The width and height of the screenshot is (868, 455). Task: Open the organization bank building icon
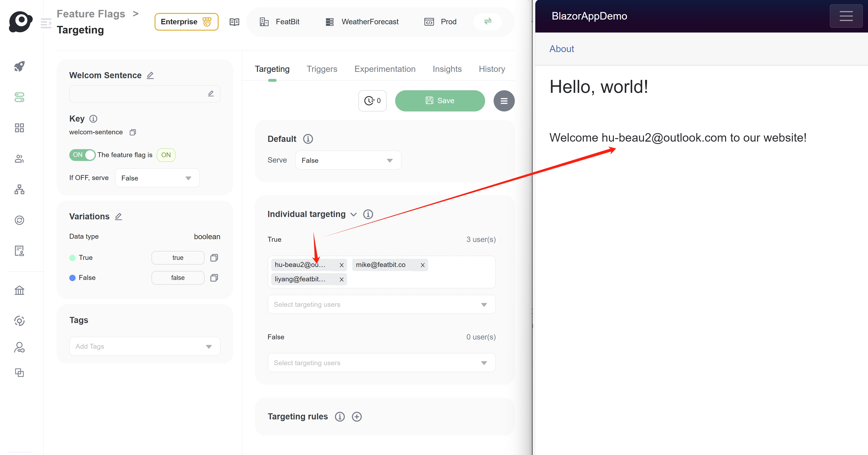(19, 290)
